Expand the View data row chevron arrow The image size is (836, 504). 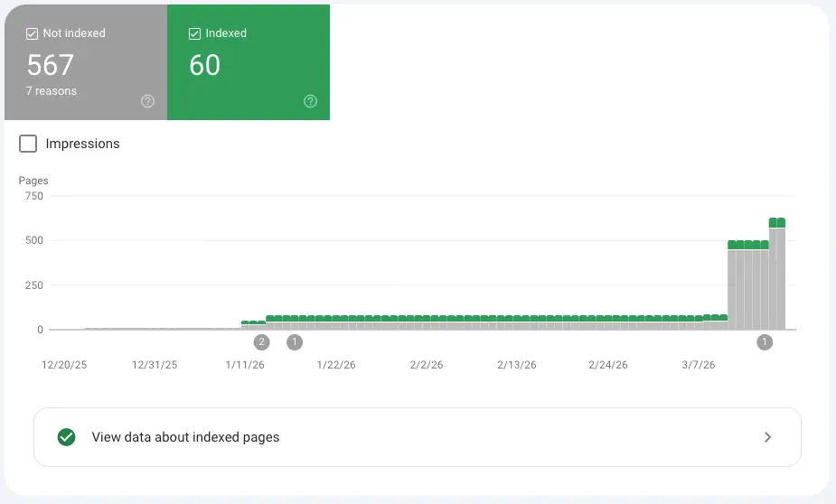tap(767, 437)
